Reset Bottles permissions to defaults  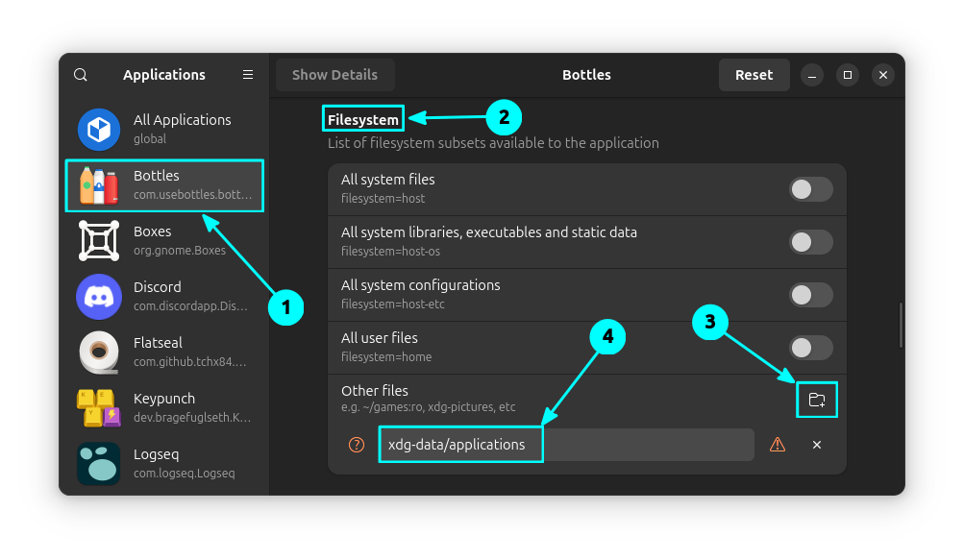pos(754,74)
